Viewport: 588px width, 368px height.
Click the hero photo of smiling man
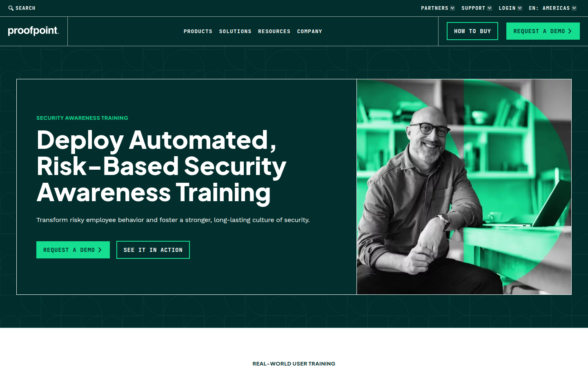coord(464,187)
